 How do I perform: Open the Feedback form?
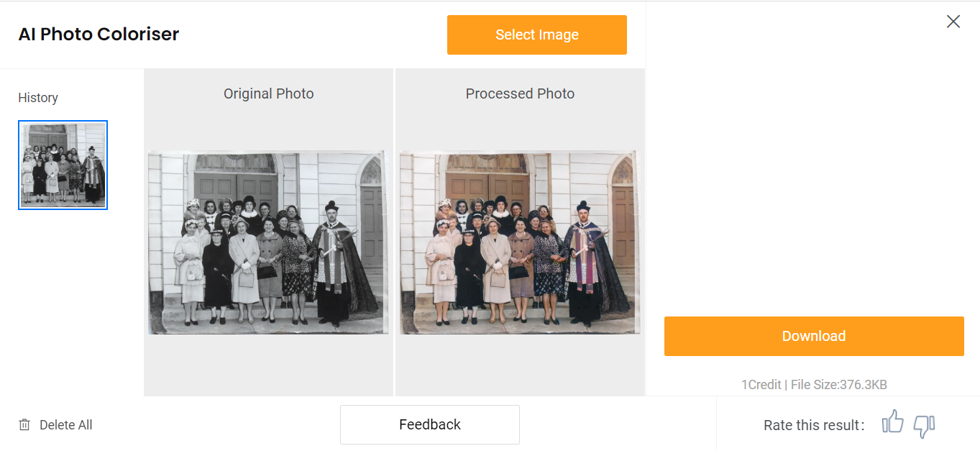(x=430, y=424)
